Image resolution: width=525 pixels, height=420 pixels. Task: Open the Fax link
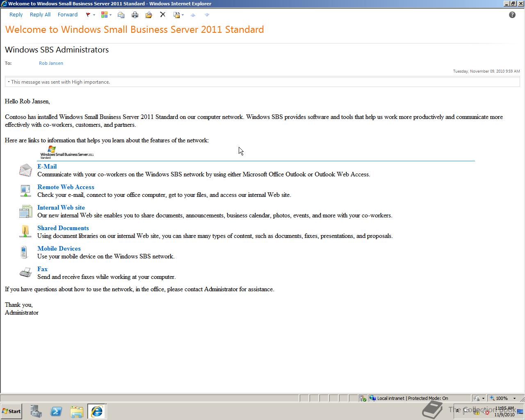click(x=42, y=269)
